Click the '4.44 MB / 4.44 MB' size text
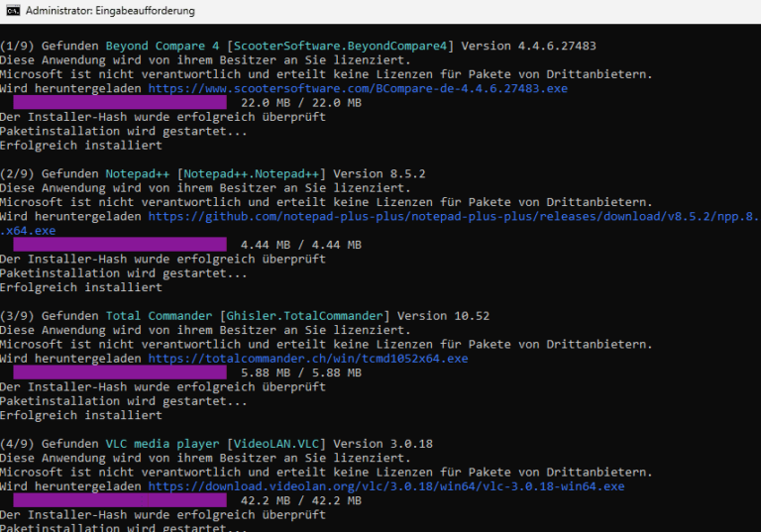This screenshot has width=761, height=532. tap(301, 245)
